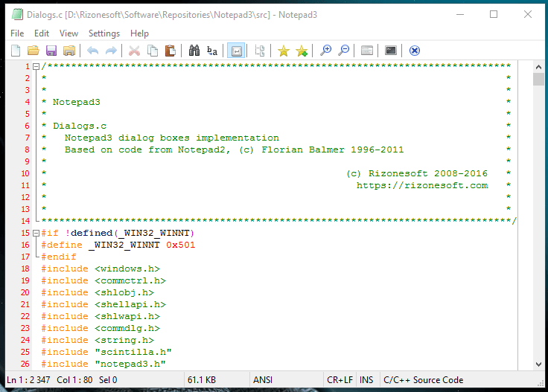Open the File menu
Screen dimensions: 548x392
coord(17,33)
